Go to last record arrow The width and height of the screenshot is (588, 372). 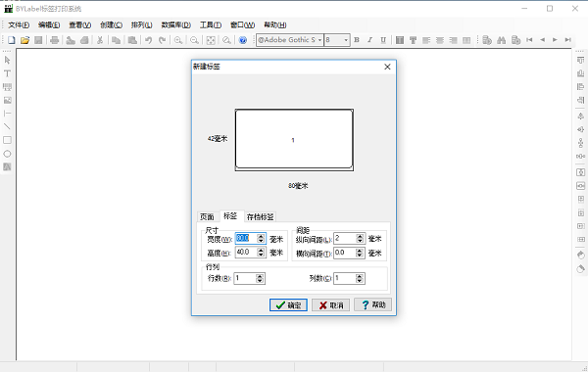point(568,40)
